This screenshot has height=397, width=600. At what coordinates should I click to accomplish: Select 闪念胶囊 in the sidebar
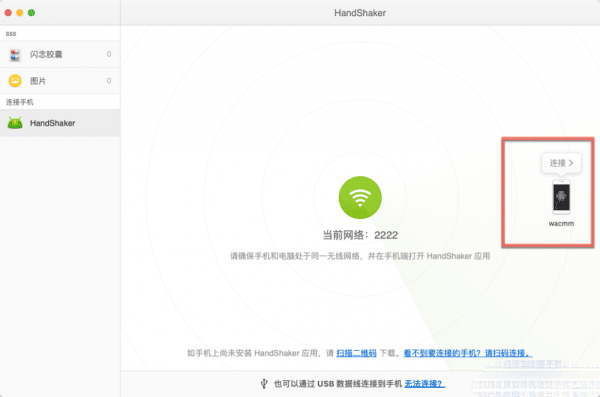(x=60, y=54)
